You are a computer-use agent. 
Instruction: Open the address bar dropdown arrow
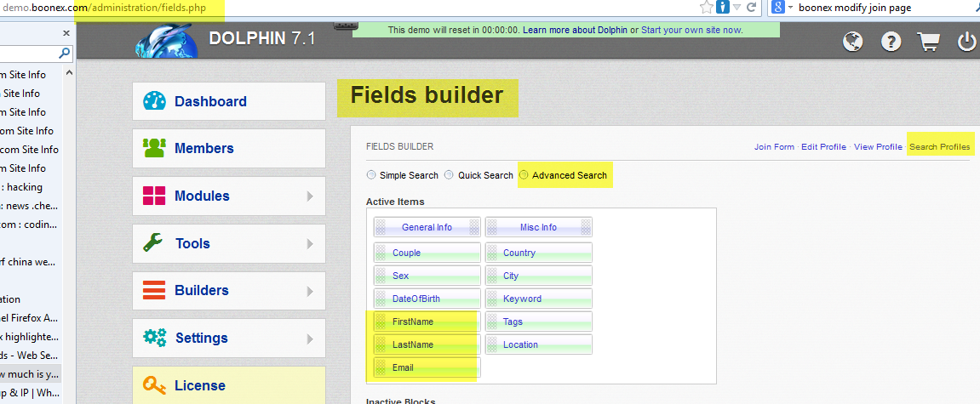pos(736,8)
